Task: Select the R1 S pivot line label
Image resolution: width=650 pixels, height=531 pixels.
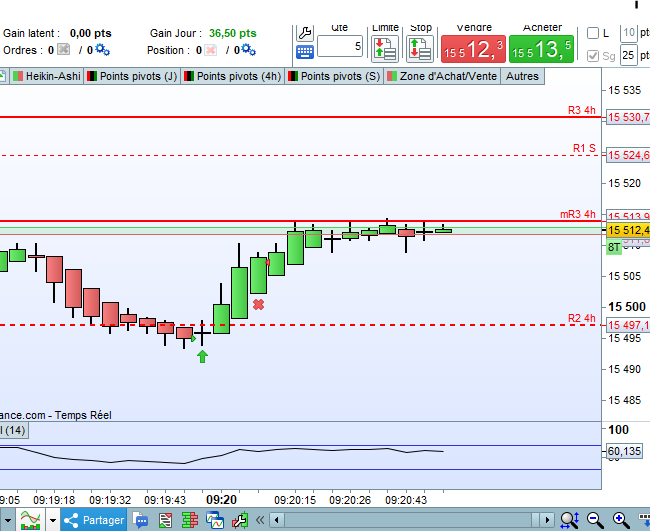Action: 584,148
